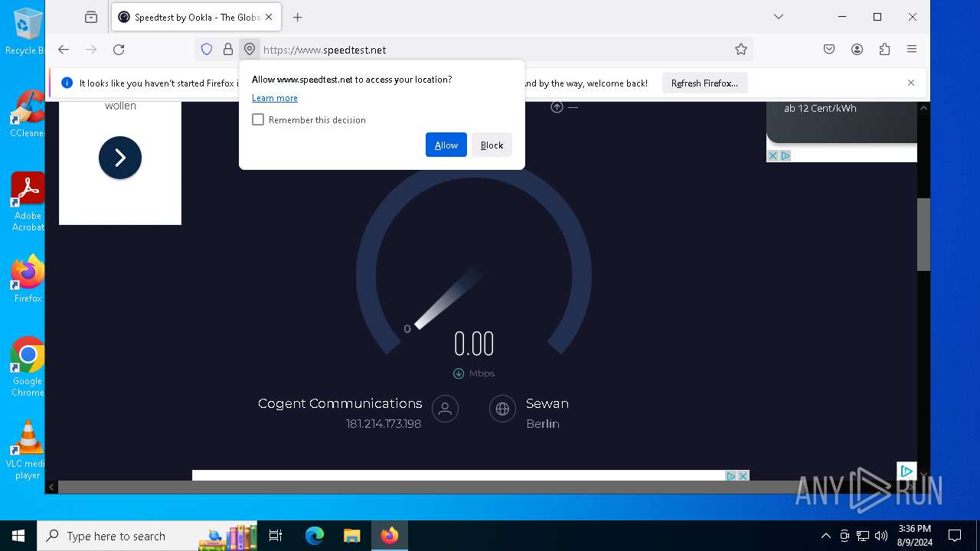
Task: Click the Berlin server location text
Action: [543, 424]
